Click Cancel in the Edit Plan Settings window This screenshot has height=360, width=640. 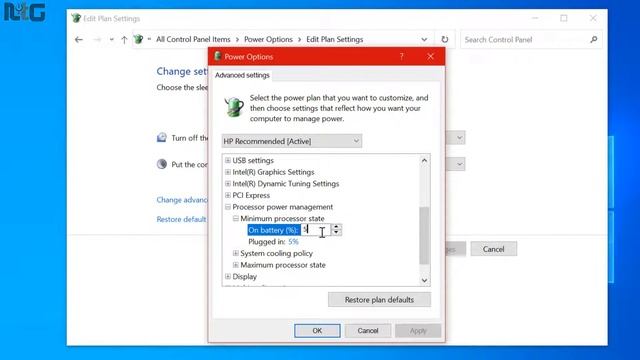coord(493,249)
